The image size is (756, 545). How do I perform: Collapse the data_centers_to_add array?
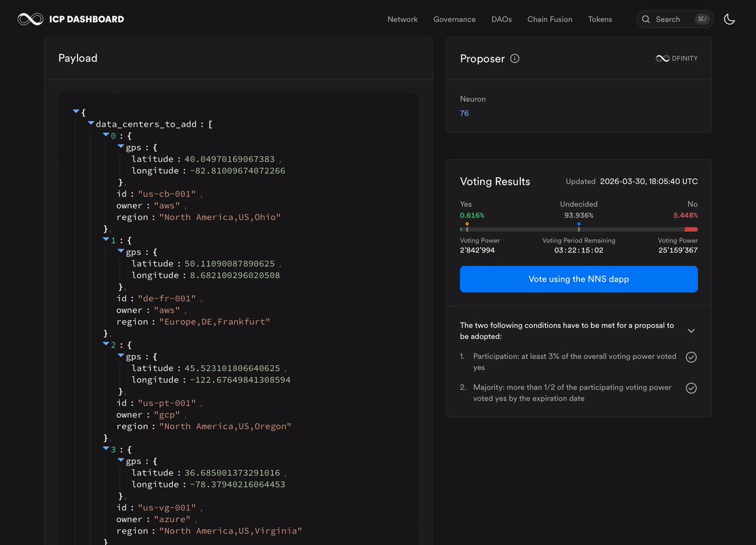coord(91,123)
